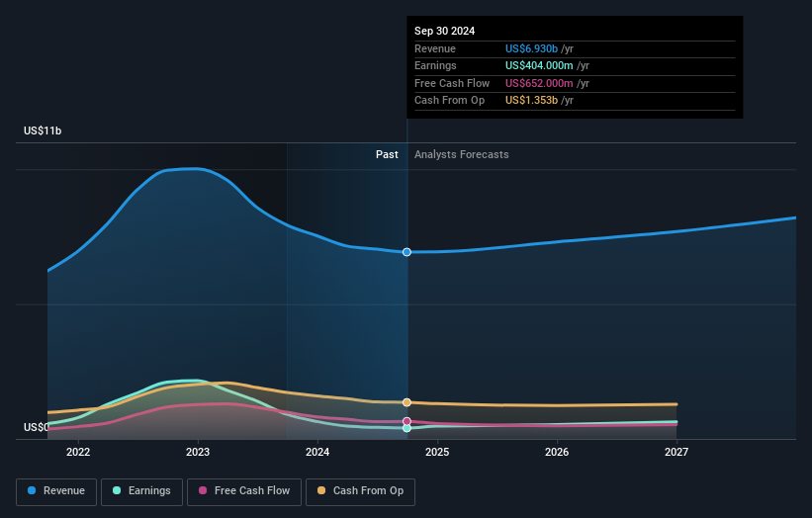
Task: Click the Earnings row label in tooltip
Action: (435, 65)
